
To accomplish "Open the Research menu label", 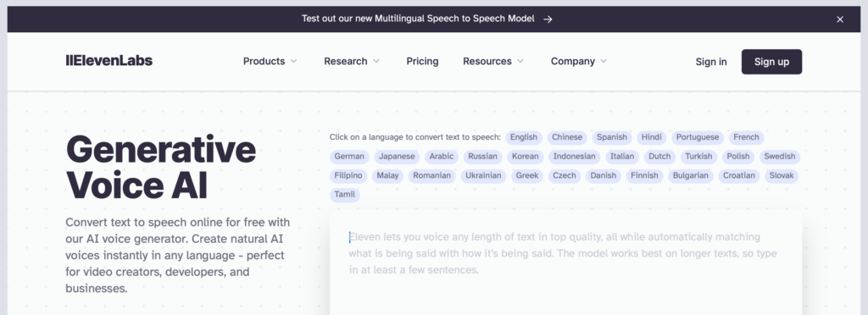I will [346, 61].
